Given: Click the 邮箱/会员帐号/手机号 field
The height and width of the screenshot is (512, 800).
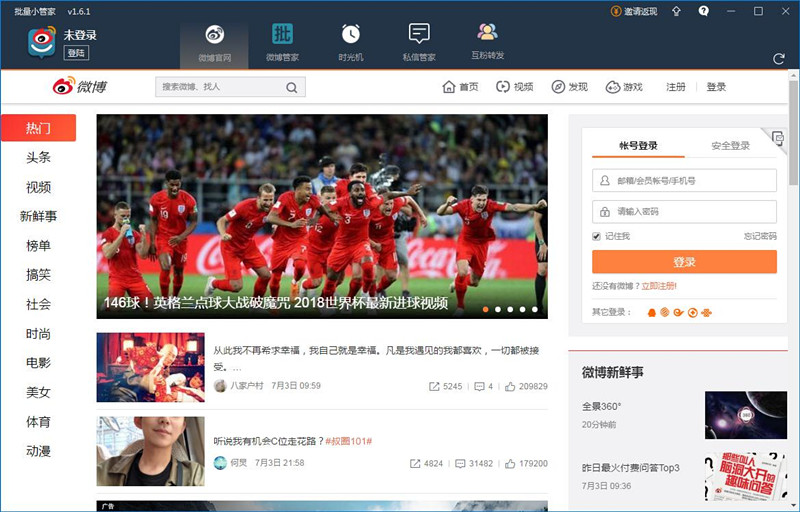Looking at the screenshot, I should (684, 181).
